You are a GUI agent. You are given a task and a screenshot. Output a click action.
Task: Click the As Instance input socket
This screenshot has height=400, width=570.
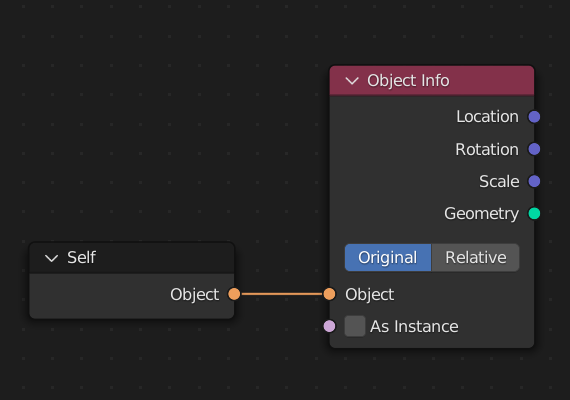(x=329, y=326)
